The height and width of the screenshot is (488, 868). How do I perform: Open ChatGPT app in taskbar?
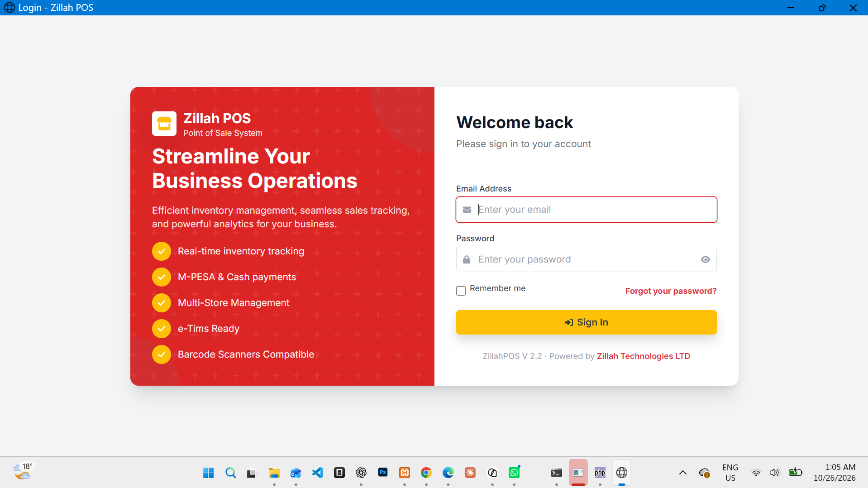point(361,473)
